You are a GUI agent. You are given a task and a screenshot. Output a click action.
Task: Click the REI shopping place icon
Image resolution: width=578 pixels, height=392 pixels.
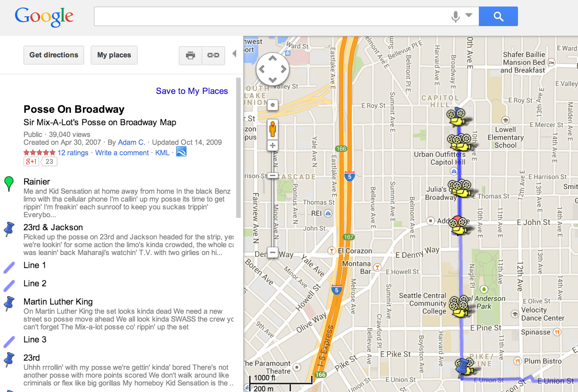click(x=328, y=213)
